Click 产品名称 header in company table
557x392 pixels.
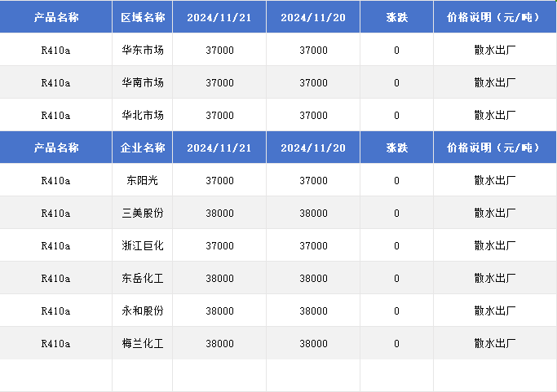coord(55,148)
